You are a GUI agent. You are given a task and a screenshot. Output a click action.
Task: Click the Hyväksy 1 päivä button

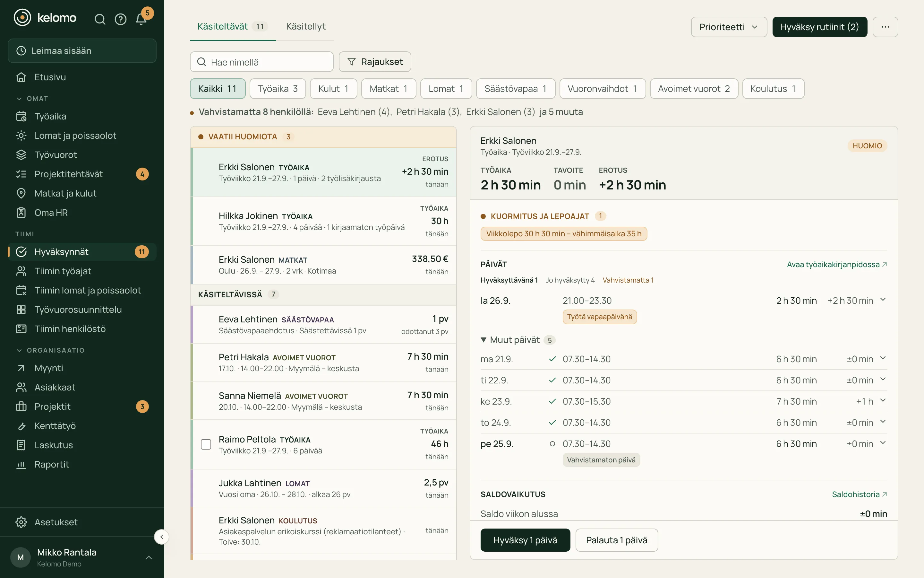pos(525,540)
